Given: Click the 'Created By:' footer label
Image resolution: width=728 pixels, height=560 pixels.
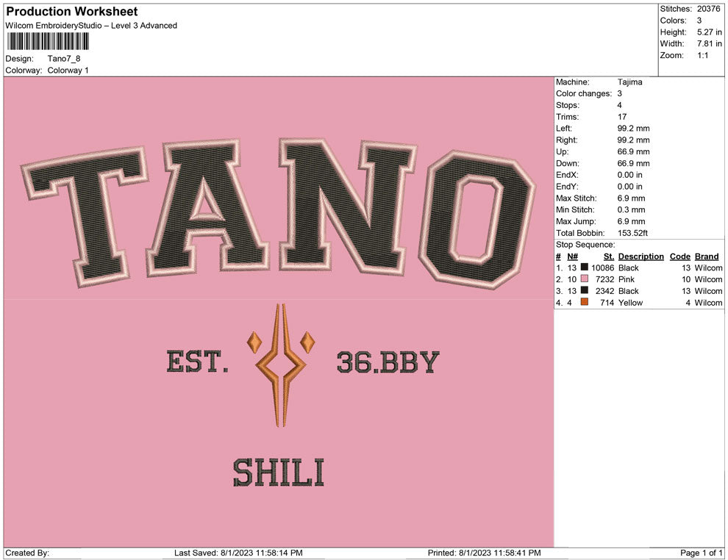Looking at the screenshot, I should point(27,553).
